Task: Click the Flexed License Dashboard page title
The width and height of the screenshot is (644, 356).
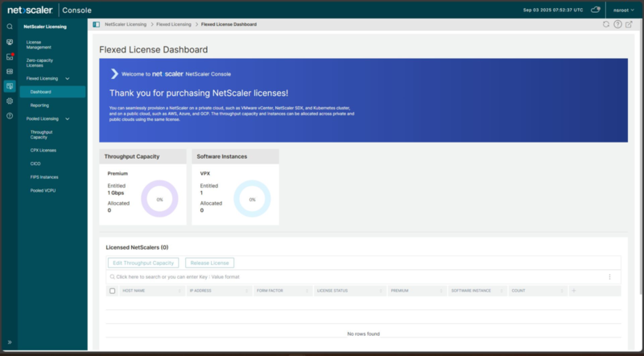Action: pos(153,50)
